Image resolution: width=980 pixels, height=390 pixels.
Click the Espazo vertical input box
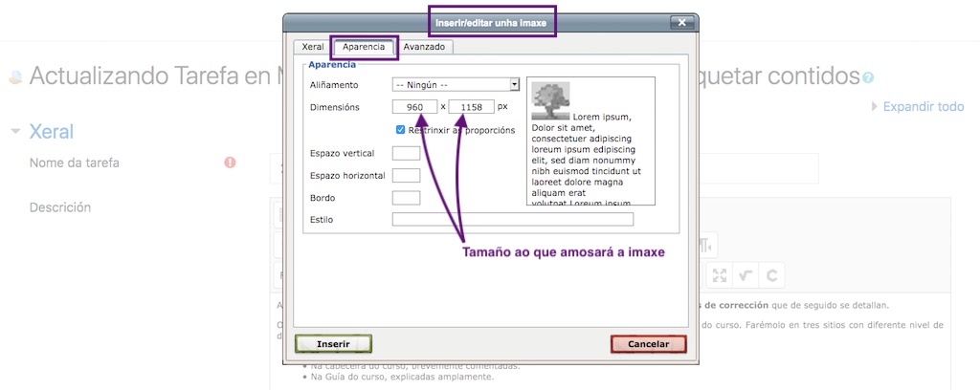(x=406, y=153)
